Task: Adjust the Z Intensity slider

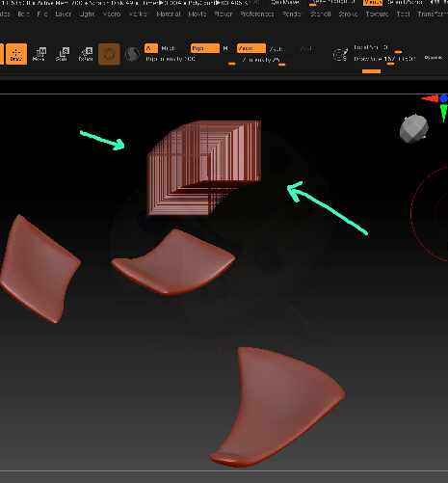Action: pos(261,60)
